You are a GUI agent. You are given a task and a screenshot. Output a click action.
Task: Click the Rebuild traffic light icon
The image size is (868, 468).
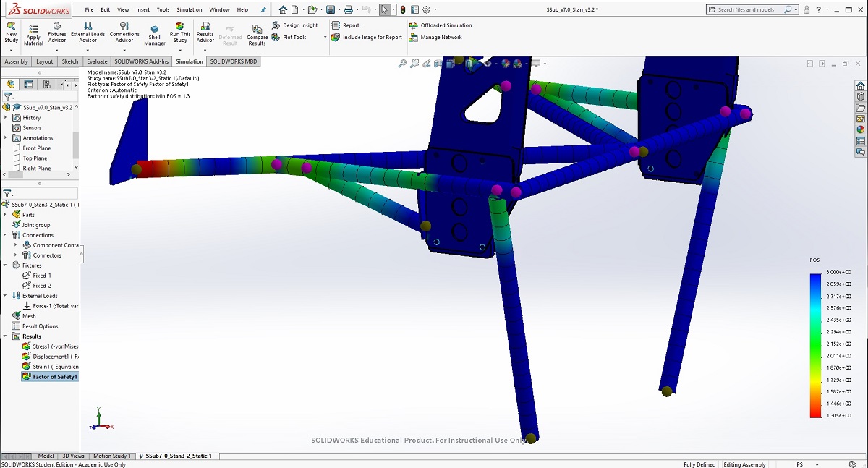pyautogui.click(x=403, y=9)
